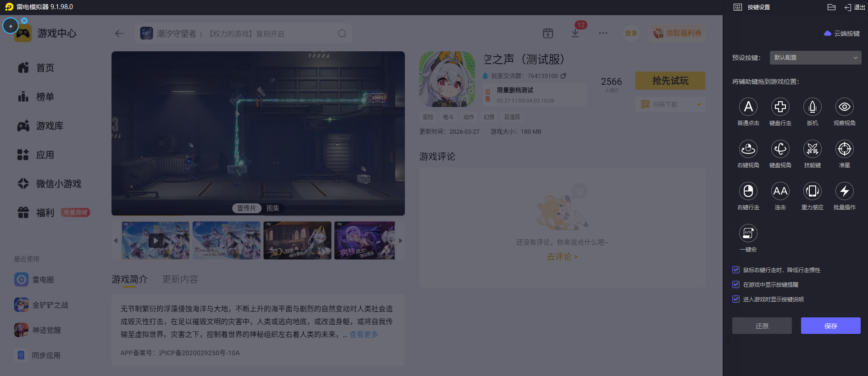Select the 重力感应 gravity sensor icon
This screenshot has width=868, height=376.
pyautogui.click(x=813, y=191)
